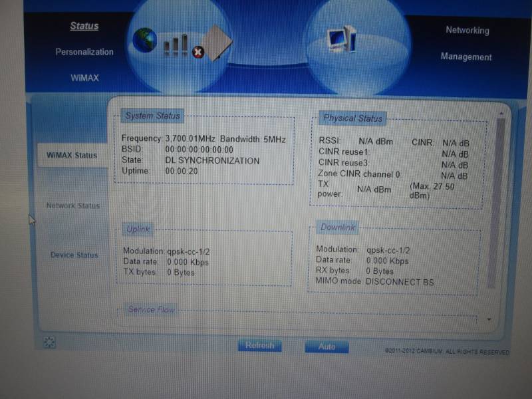Image resolution: width=532 pixels, height=399 pixels.
Task: Click the computer monitor icon
Action: coord(341,39)
